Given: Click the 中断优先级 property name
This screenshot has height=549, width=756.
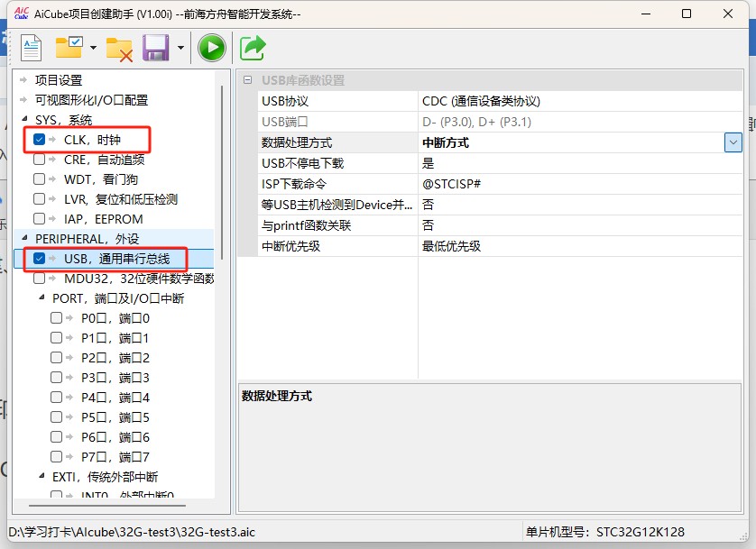Looking at the screenshot, I should point(290,246).
